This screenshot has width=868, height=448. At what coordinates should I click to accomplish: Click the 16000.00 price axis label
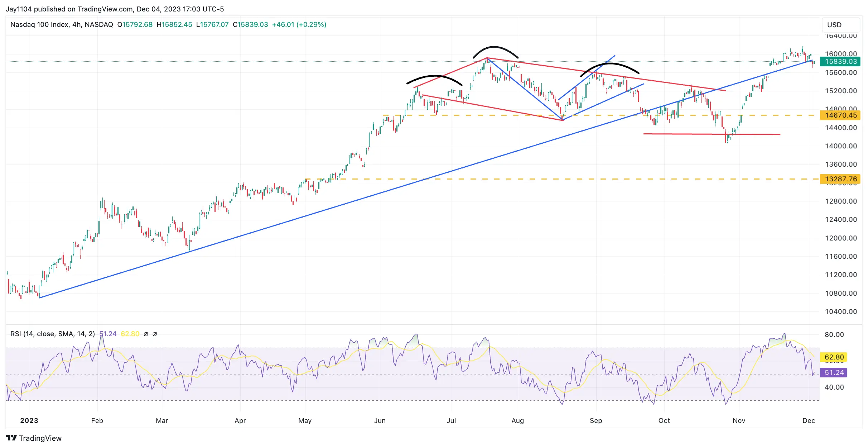[x=840, y=54]
